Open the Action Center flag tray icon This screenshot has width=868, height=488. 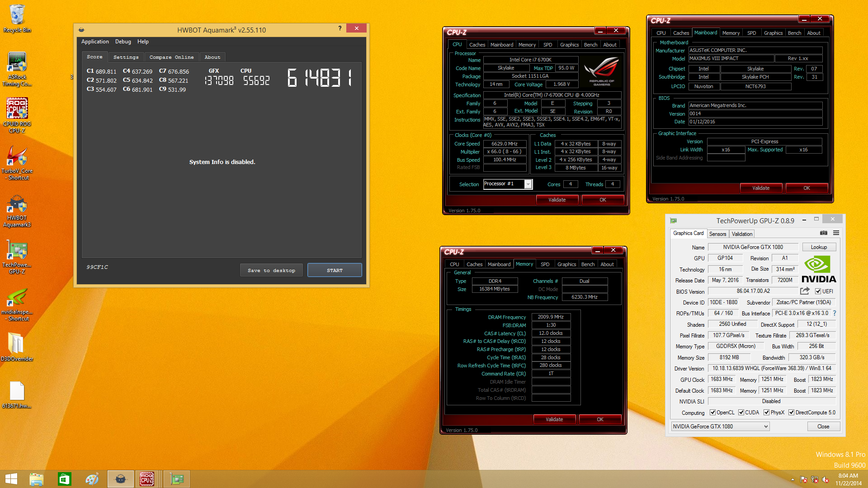pyautogui.click(x=804, y=479)
